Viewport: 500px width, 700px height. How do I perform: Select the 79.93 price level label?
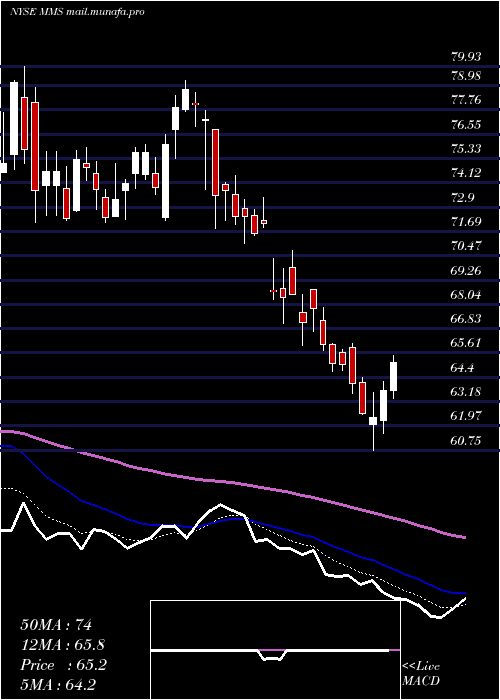pyautogui.click(x=467, y=57)
